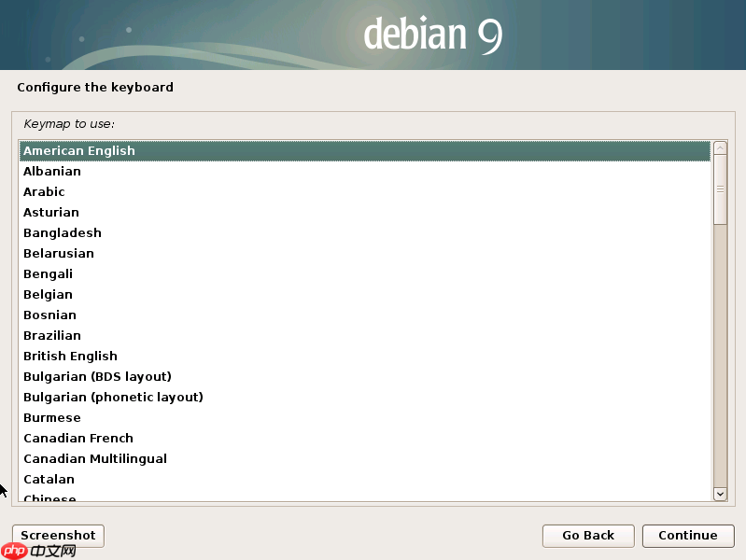Choose Brazilian keyboard layout

click(365, 335)
